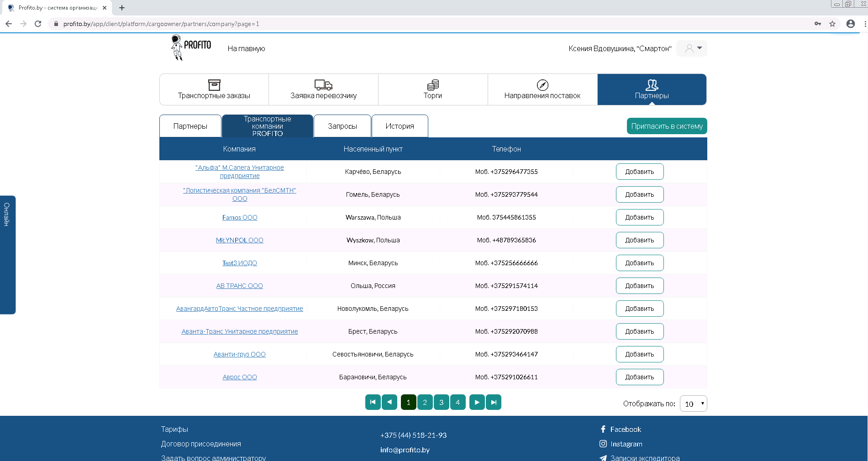Viewport: 868px width, 461px height.
Task: Bookmark this page with the star icon
Action: coord(832,24)
